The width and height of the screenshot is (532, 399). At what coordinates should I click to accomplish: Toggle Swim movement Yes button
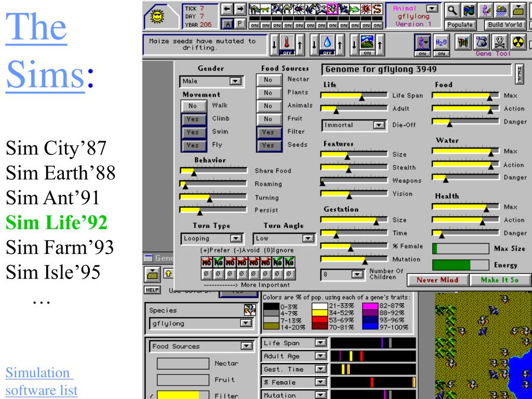coord(193,132)
